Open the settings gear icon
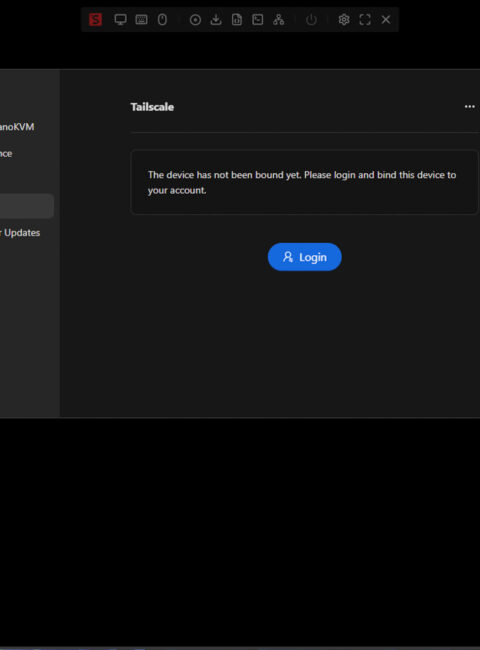The width and height of the screenshot is (480, 650). coord(344,19)
